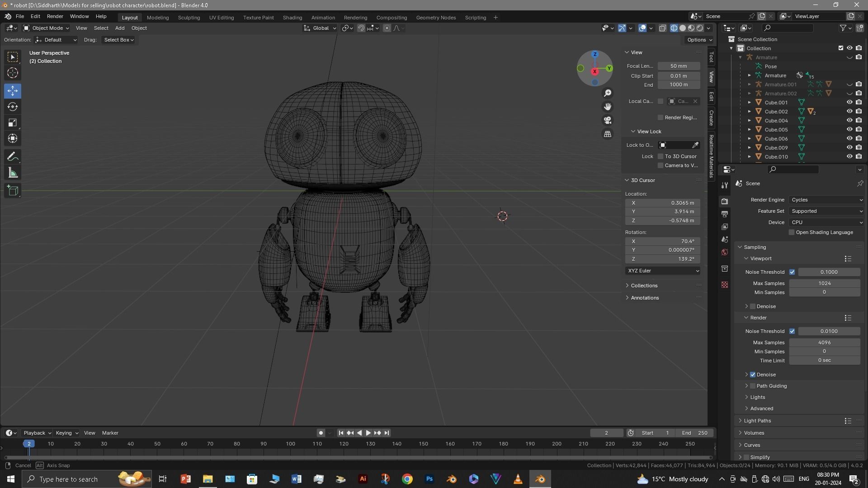This screenshot has height=488, width=868.
Task: Hide Cube.005 in viewport
Action: pos(849,130)
